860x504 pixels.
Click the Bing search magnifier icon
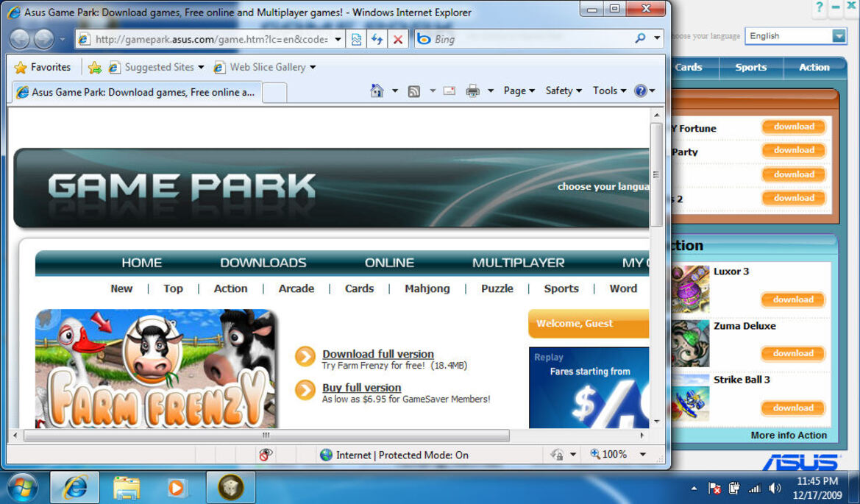(640, 38)
